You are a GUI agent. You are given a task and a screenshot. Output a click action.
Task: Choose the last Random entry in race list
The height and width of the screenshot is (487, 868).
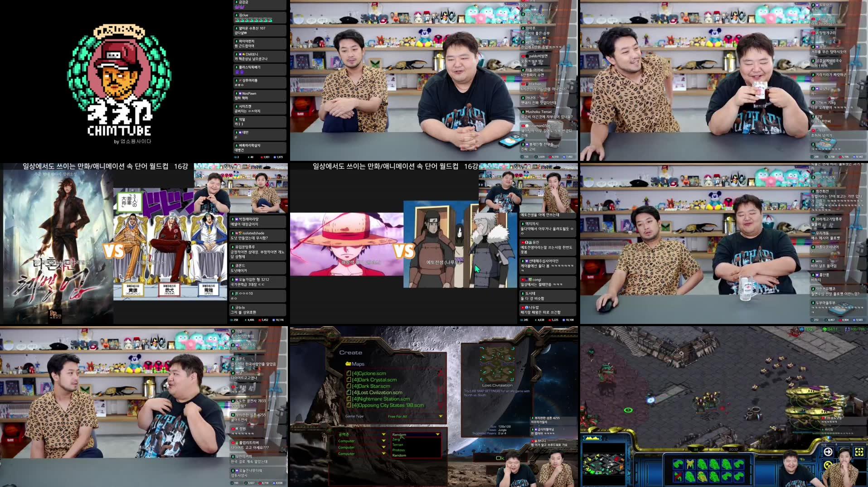point(399,455)
